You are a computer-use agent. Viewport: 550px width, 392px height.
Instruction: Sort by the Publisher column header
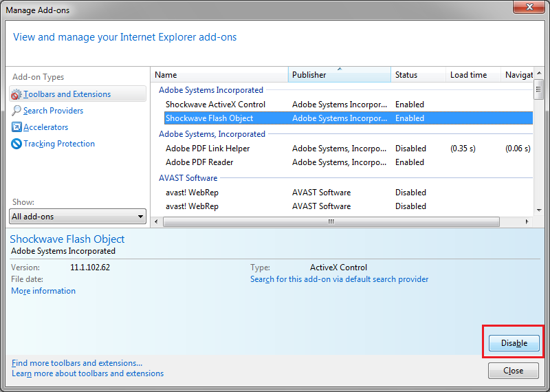(x=340, y=75)
